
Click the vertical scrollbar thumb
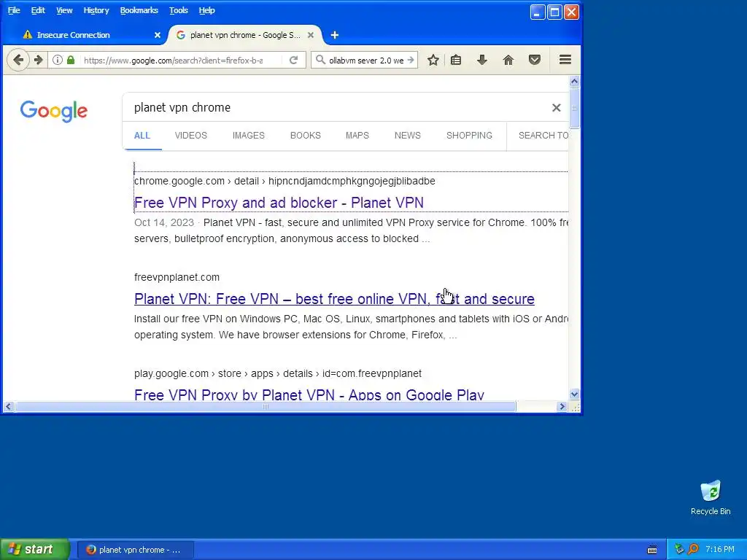(575, 108)
